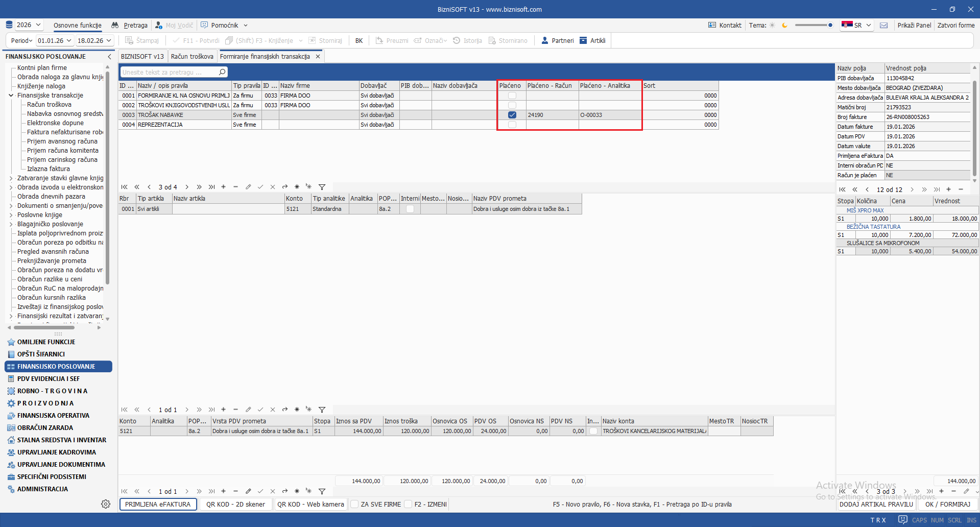Click the search magnifier in the search box

click(x=222, y=72)
